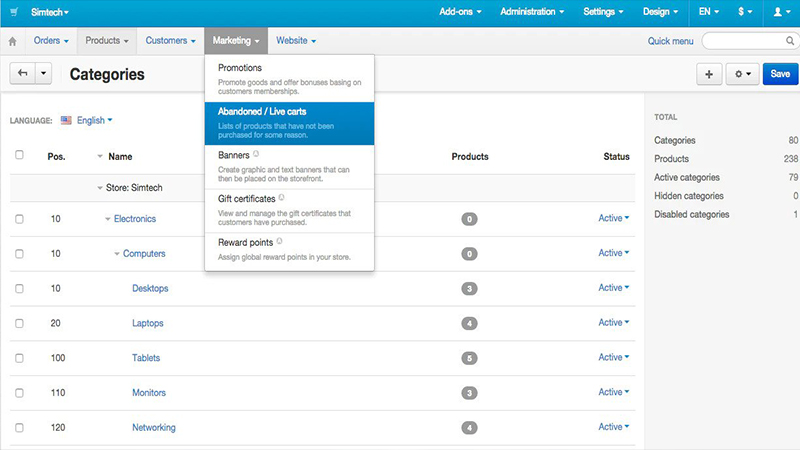Change Electronics status via Active dropdown
This screenshot has height=450, width=800.
tap(614, 218)
